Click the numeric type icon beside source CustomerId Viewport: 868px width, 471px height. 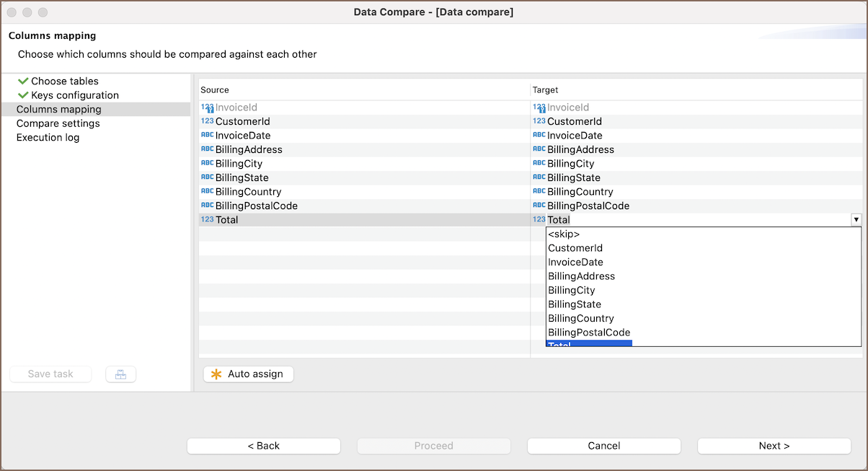pyautogui.click(x=207, y=121)
